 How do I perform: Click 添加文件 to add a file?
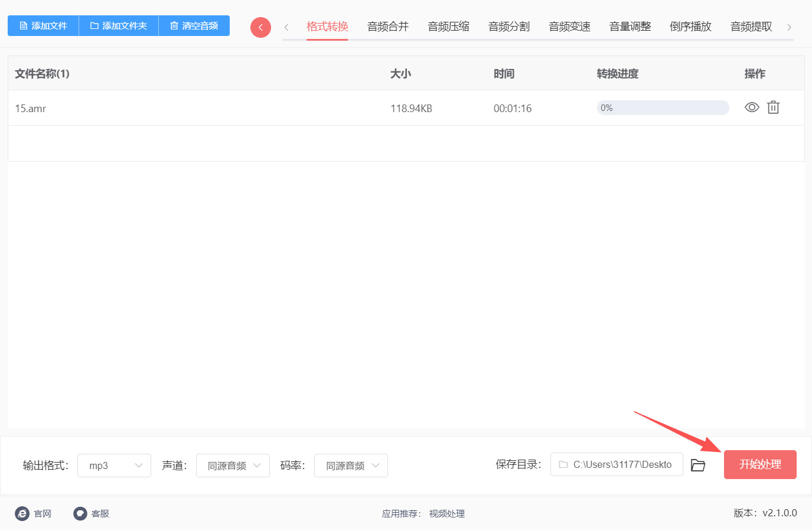tap(43, 26)
